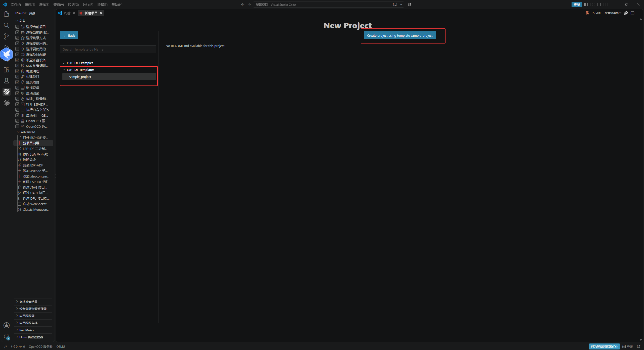Click the notification bell in the status bar

point(638,346)
